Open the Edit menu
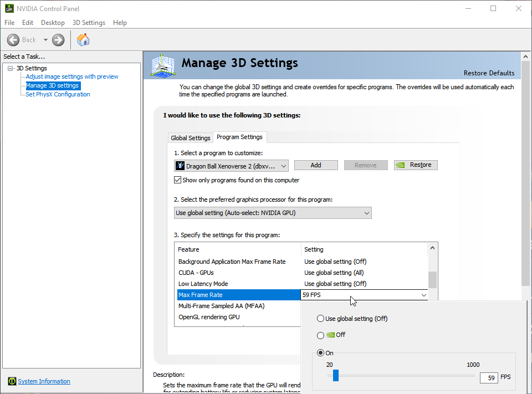The image size is (532, 394). pyautogui.click(x=28, y=23)
